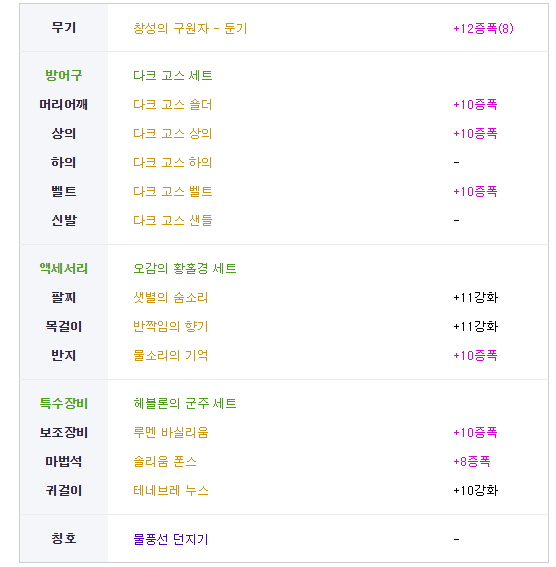This screenshot has width=556, height=567.
Task: Click the 액세서리 category header
Action: [64, 268]
